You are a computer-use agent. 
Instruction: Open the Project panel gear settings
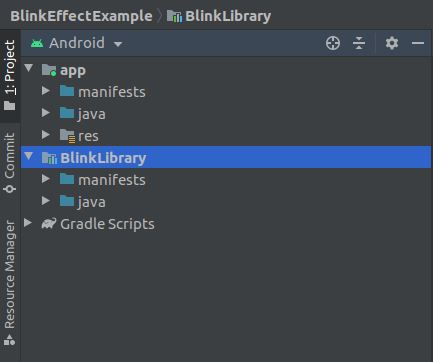pyautogui.click(x=392, y=43)
